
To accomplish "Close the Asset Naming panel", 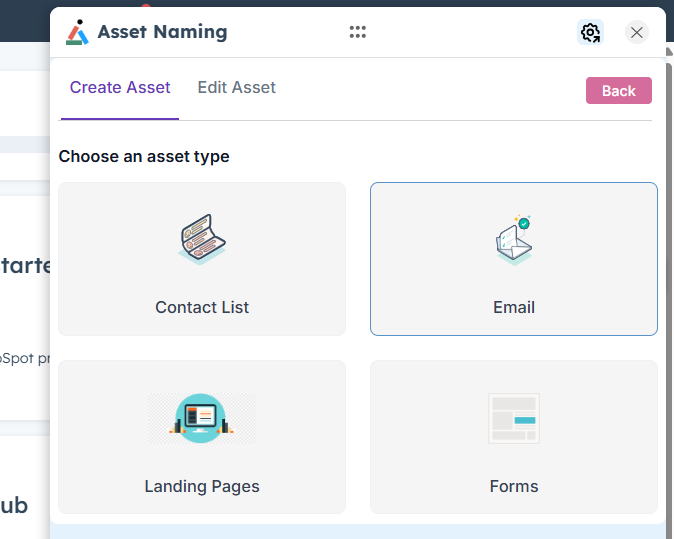I will 637,33.
